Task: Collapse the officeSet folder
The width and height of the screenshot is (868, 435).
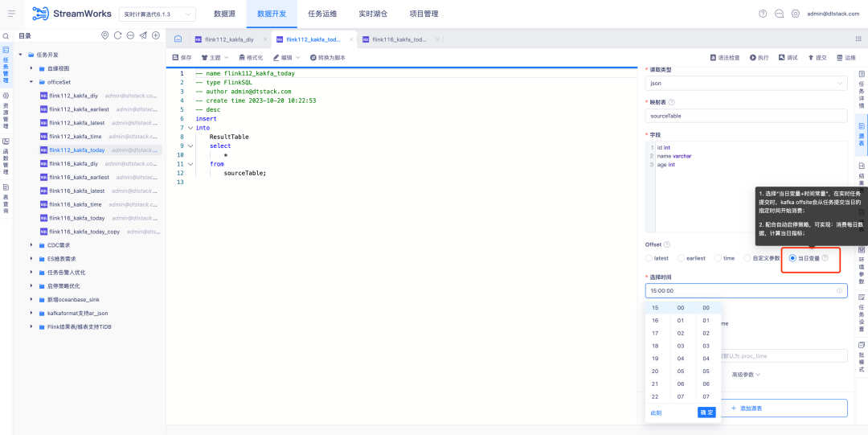Action: [31, 82]
